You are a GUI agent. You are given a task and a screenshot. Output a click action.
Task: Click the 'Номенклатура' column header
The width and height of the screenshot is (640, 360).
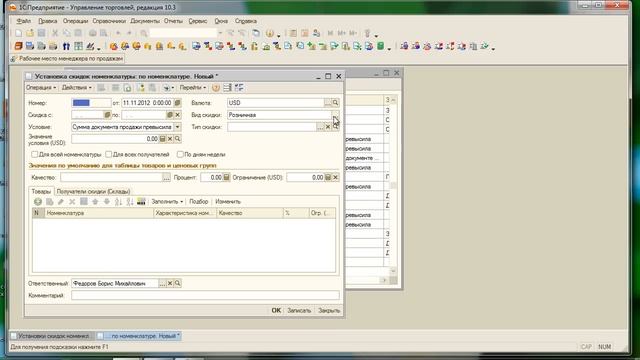(x=99, y=213)
